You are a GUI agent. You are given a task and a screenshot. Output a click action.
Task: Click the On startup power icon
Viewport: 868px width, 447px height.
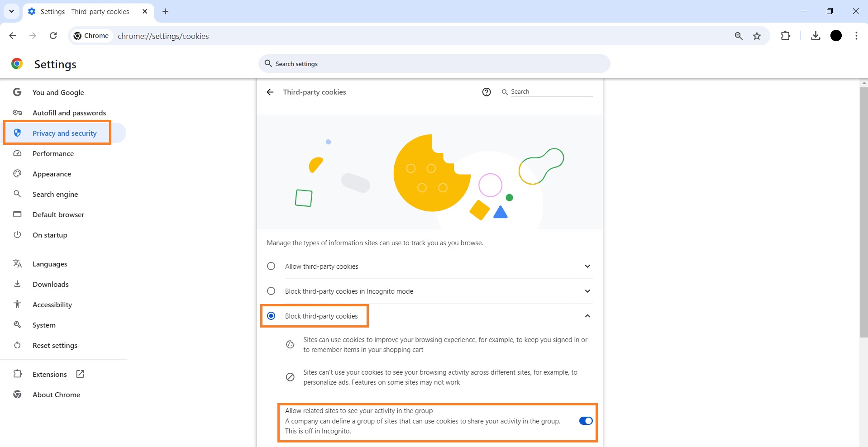click(x=17, y=235)
